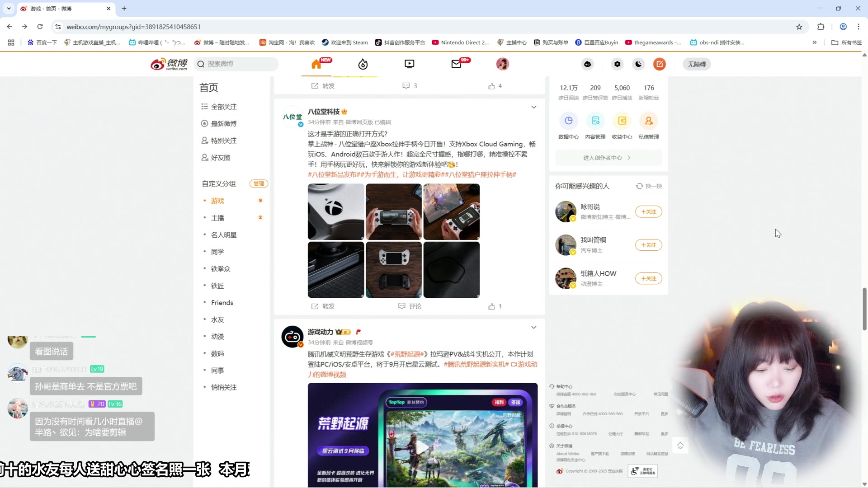Open the Chrome apps grid icon
The width and height of the screenshot is (868, 488).
[x=11, y=42]
